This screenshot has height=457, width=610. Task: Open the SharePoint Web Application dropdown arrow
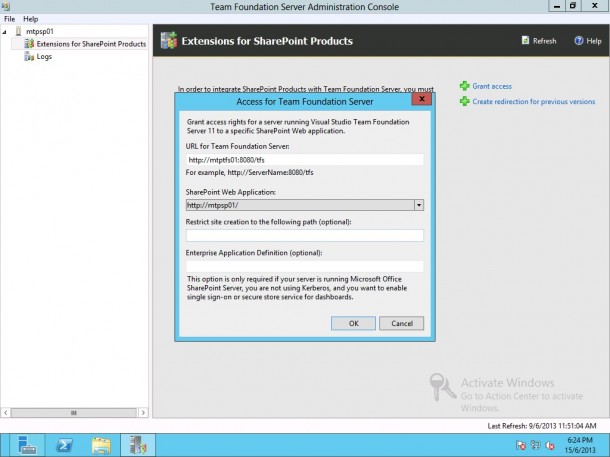click(x=419, y=205)
